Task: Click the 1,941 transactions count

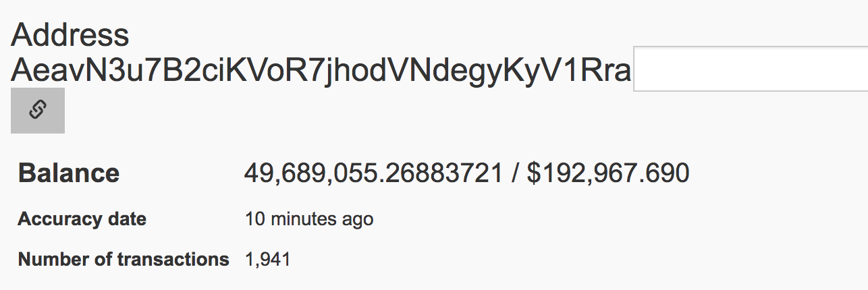Action: [267, 260]
